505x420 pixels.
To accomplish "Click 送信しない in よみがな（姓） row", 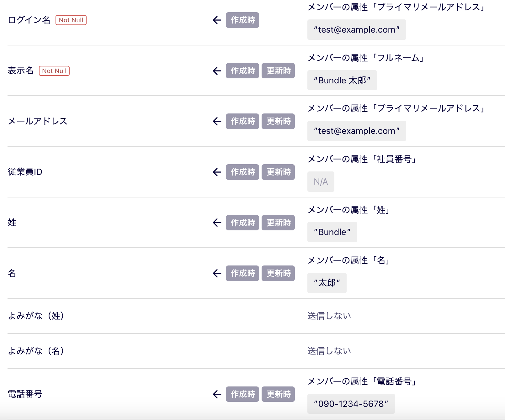I will (x=329, y=316).
